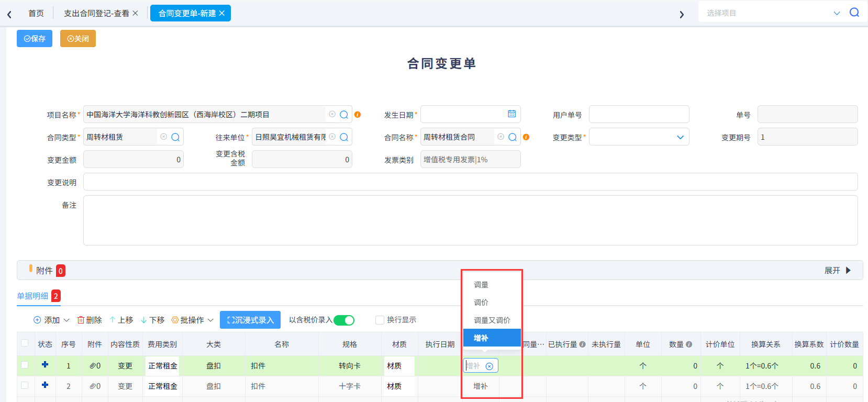
Task: Click the info icon beside contract name
Action: (x=526, y=137)
